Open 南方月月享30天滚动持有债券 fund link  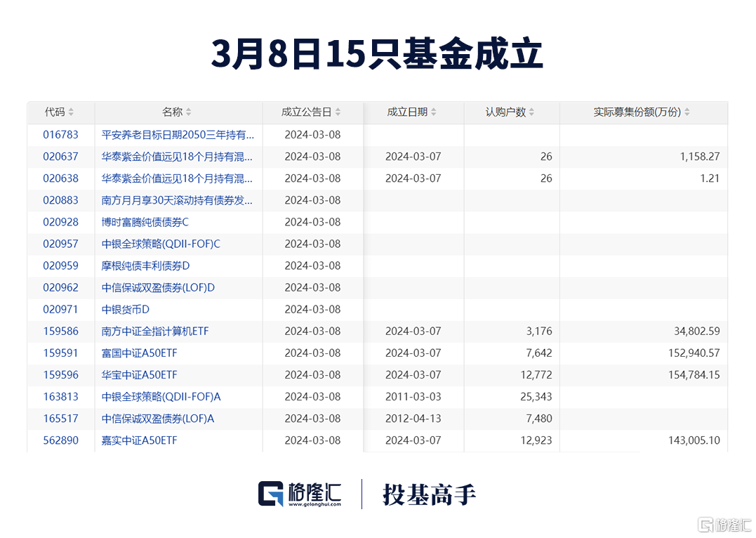(176, 200)
